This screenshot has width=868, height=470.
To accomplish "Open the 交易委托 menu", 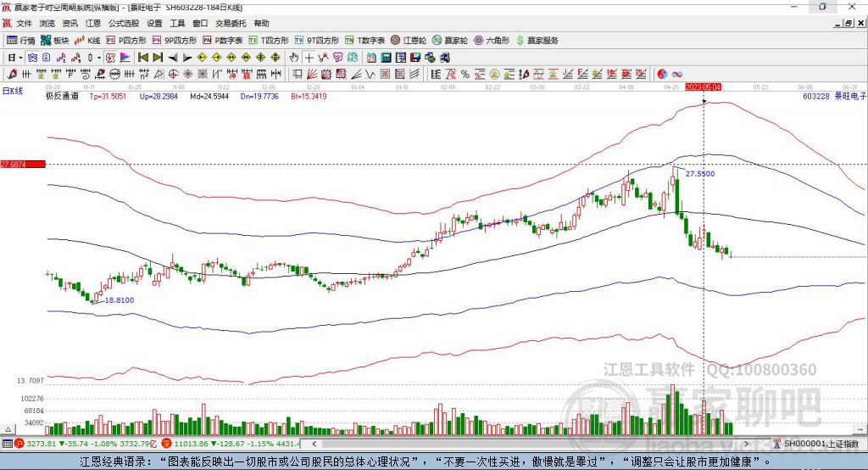I will [231, 23].
